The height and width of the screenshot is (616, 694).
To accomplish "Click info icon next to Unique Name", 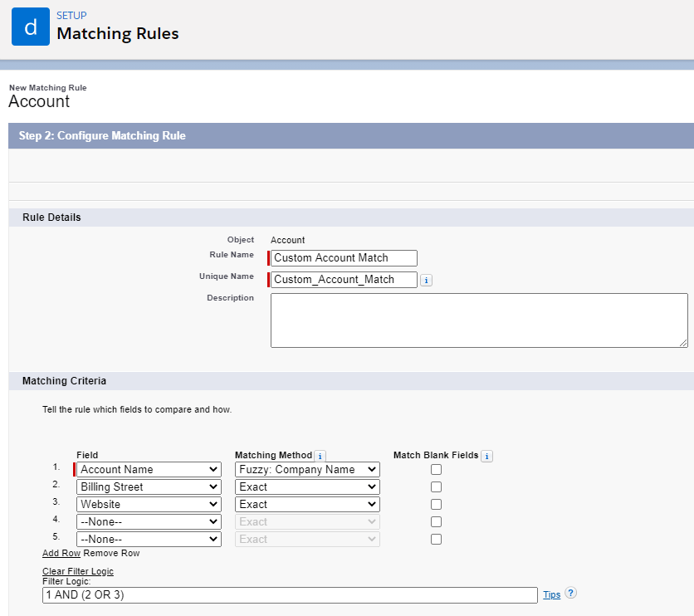I will click(426, 281).
